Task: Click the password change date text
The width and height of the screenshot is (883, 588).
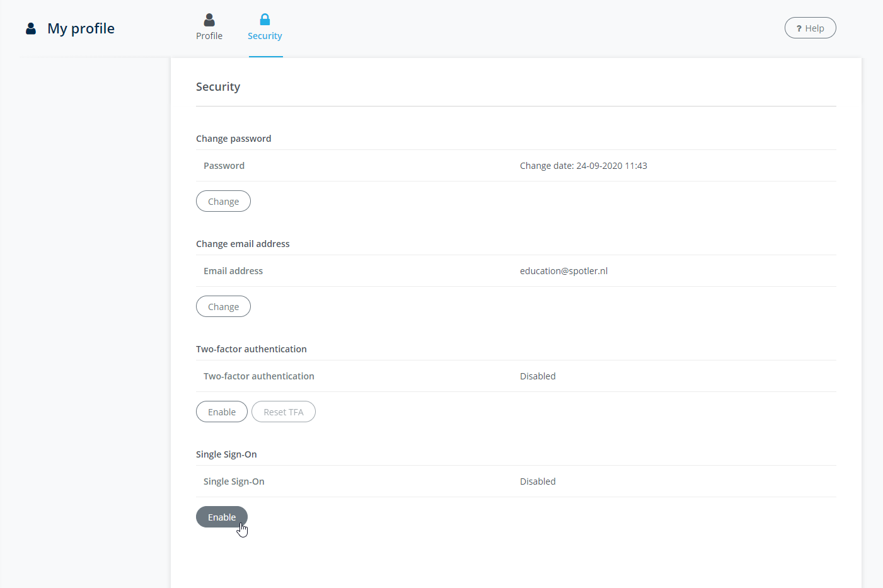Action: click(583, 166)
